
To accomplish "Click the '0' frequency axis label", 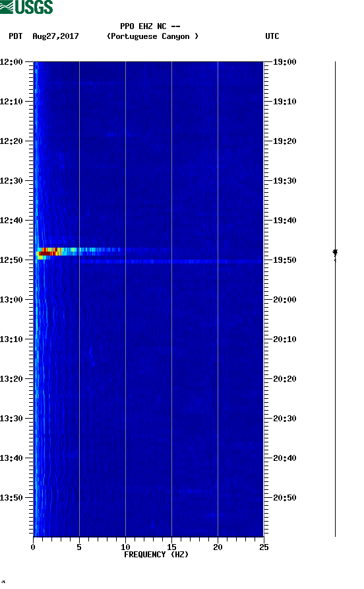I will (x=33, y=547).
